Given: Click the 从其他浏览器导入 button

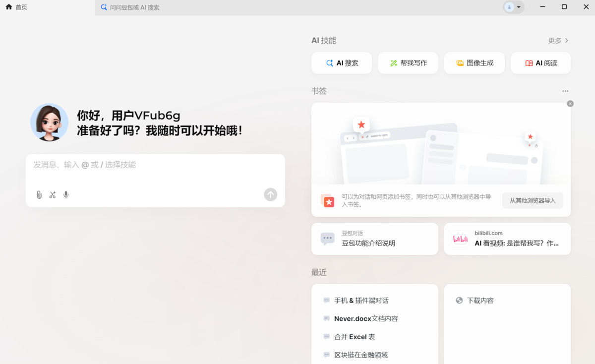Looking at the screenshot, I should click(533, 200).
